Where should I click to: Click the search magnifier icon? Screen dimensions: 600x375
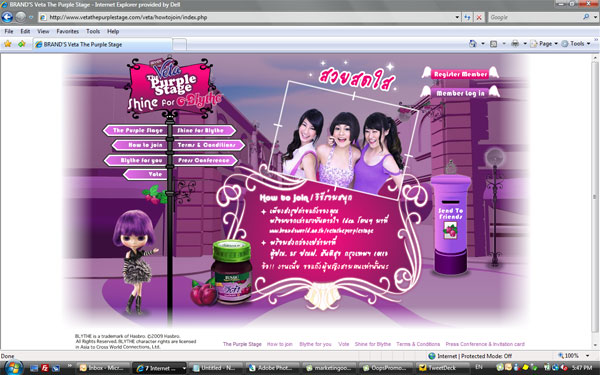[x=586, y=17]
